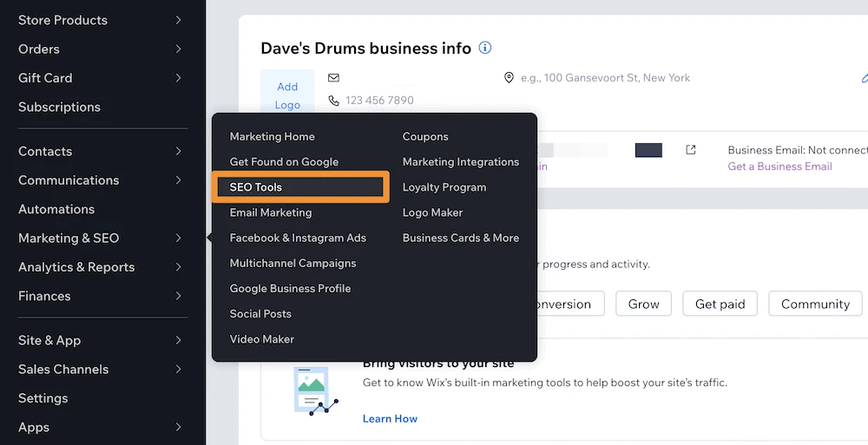868x445 pixels.
Task: Click the phone icon next to 123 456 7890
Action: coord(333,100)
